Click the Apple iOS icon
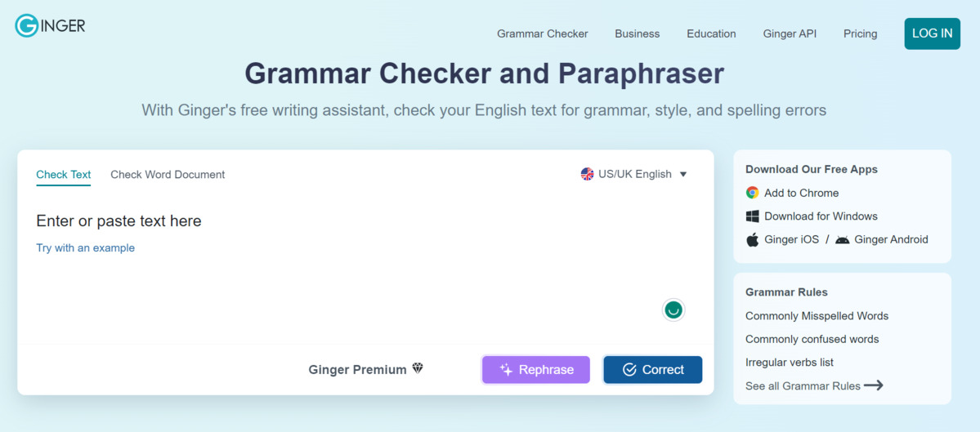980x432 pixels. [x=753, y=240]
